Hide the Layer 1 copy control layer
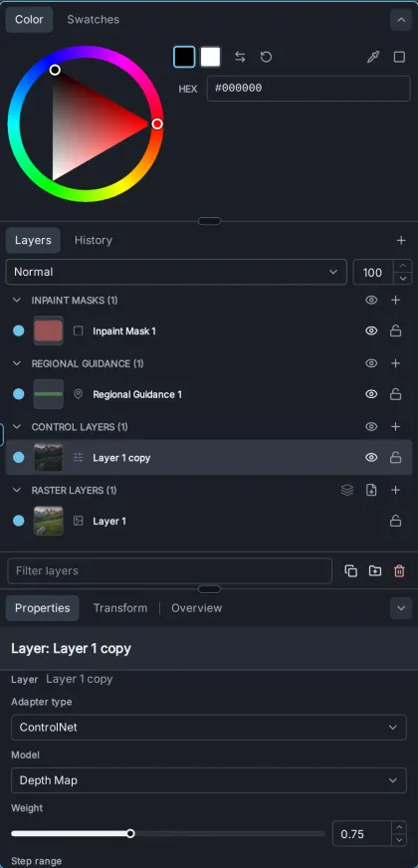418x868 pixels. pos(371,457)
